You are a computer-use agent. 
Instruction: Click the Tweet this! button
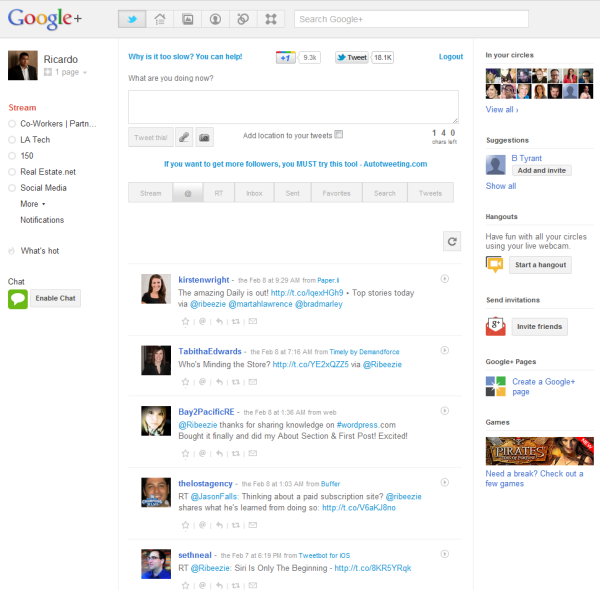point(151,137)
